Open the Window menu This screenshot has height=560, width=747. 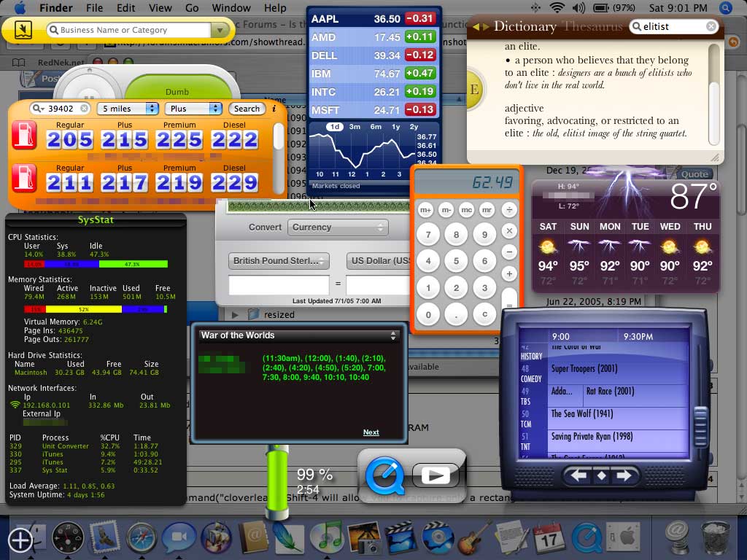pyautogui.click(x=231, y=8)
